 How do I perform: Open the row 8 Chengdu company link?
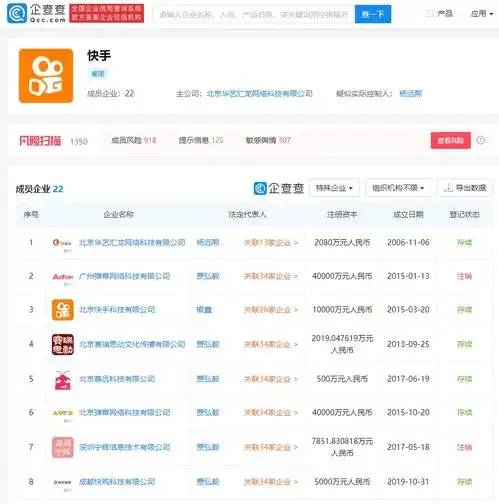tap(117, 482)
